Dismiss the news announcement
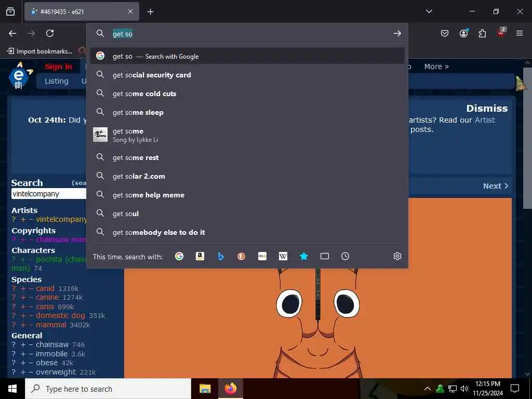Screen dimensions: 532x399 click(x=487, y=108)
